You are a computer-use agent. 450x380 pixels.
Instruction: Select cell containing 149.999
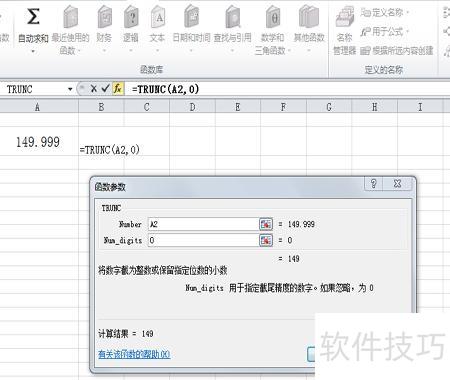(38, 142)
